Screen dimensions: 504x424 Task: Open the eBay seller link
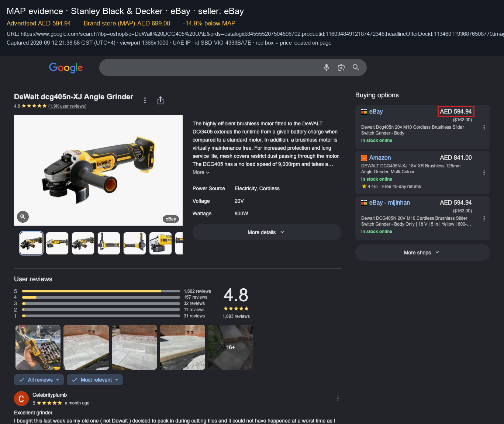coord(376,112)
